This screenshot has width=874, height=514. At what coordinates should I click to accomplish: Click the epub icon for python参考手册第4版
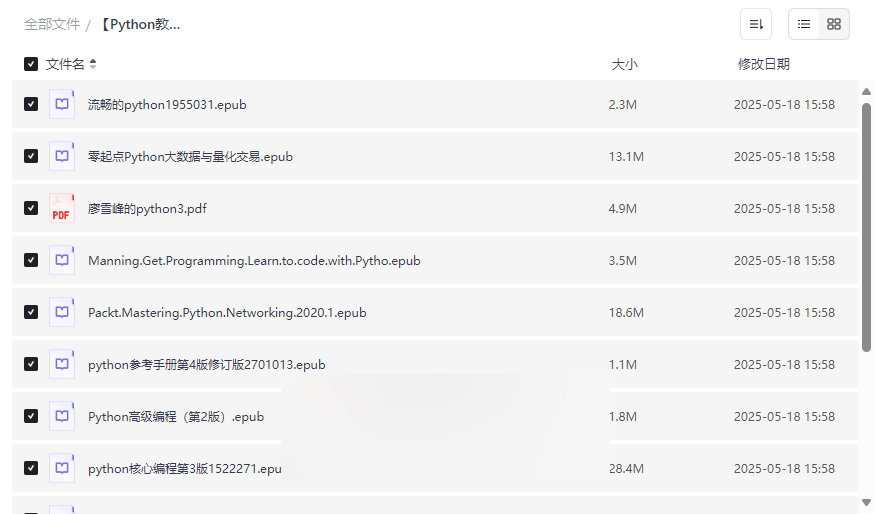point(62,364)
